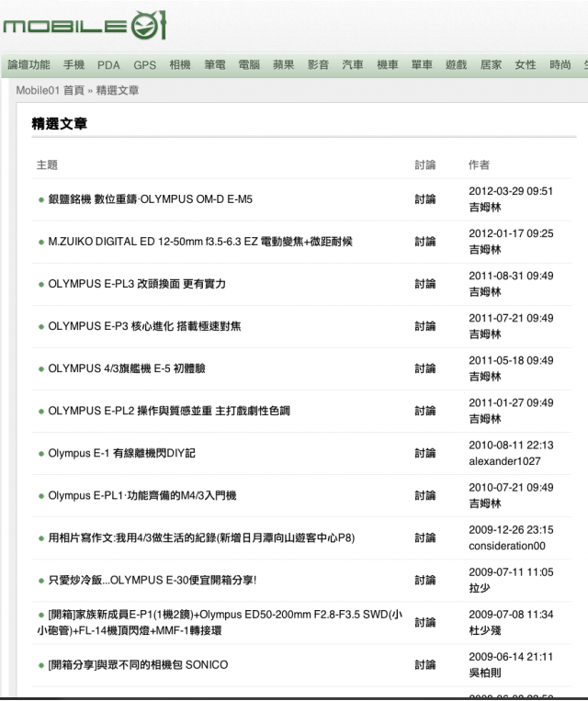The height and width of the screenshot is (701, 588).
Task: Click the date 2012-01-17 09:25
Action: tap(511, 233)
